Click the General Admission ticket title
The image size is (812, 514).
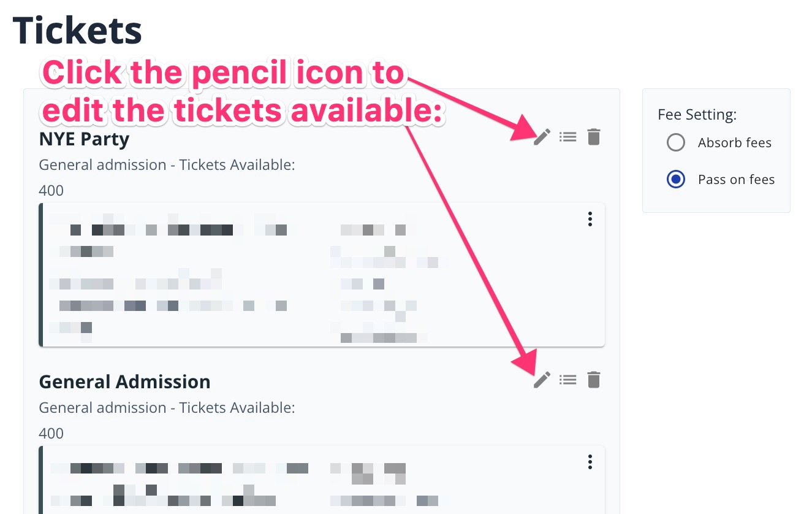(x=124, y=382)
